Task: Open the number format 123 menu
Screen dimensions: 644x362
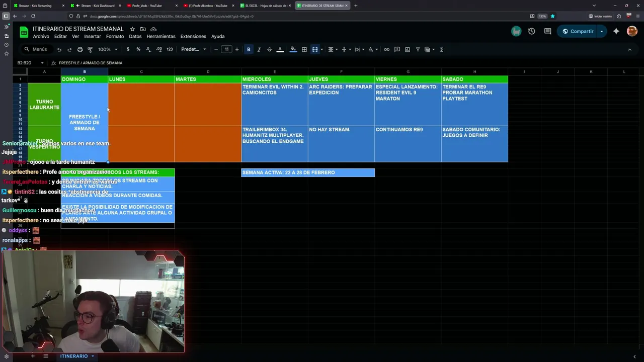Action: coord(170,49)
